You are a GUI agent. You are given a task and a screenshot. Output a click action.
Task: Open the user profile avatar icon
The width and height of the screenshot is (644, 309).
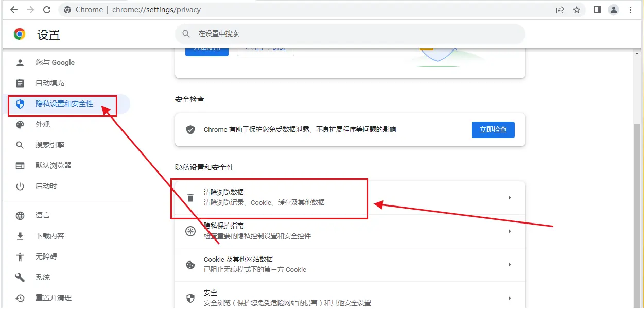click(613, 10)
